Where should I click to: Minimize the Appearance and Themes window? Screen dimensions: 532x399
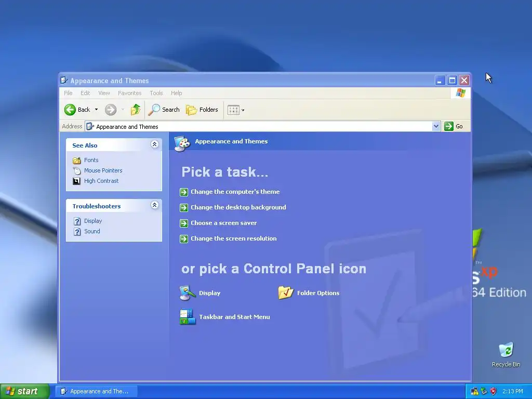pos(440,81)
